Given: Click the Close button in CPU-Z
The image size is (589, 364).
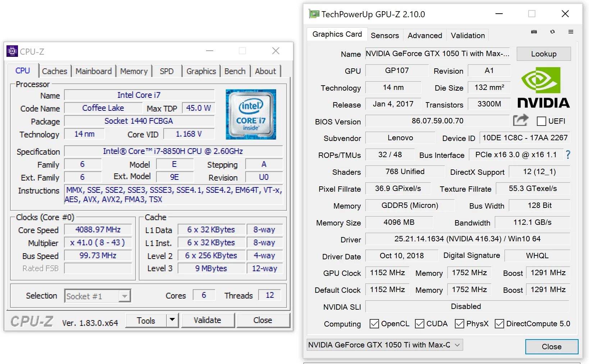Looking at the screenshot, I should coord(263,320).
